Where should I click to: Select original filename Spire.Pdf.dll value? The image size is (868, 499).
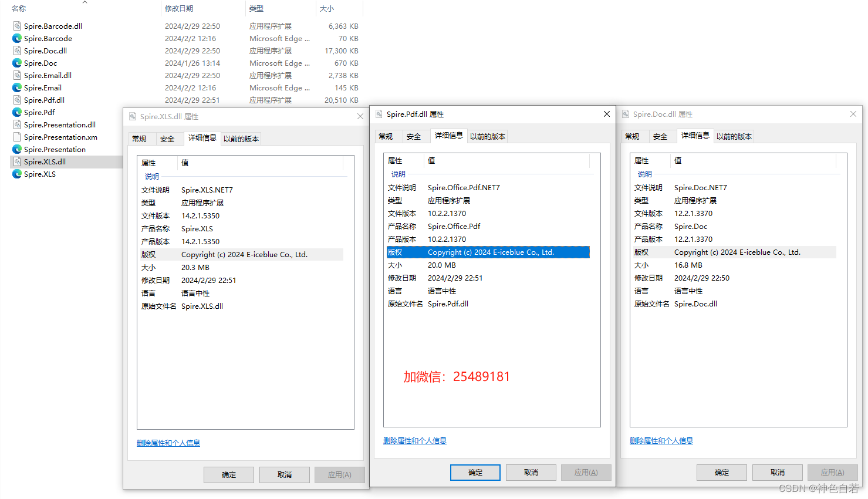coord(448,304)
